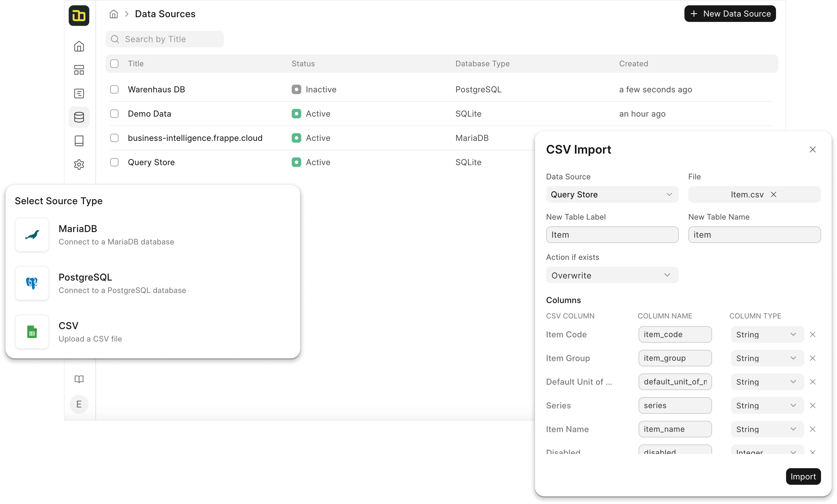Open the Settings gear in sidebar
This screenshot has height=504, width=837.
79,164
